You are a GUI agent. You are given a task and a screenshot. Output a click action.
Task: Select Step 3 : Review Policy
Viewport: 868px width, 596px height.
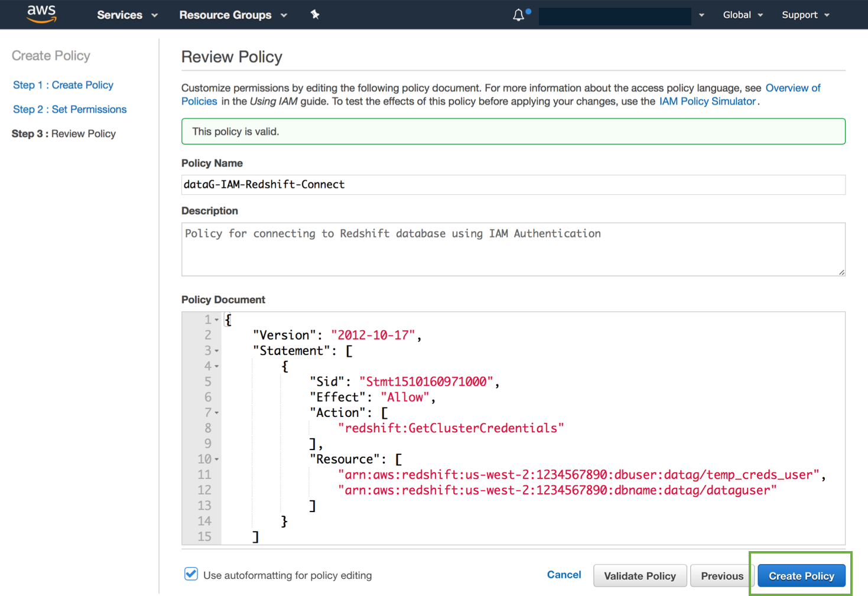point(64,133)
